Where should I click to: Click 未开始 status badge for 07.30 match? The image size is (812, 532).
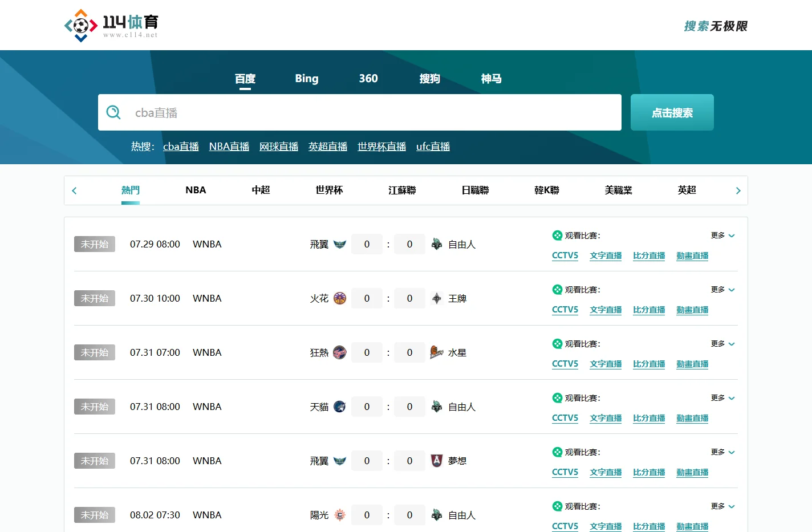[95, 298]
